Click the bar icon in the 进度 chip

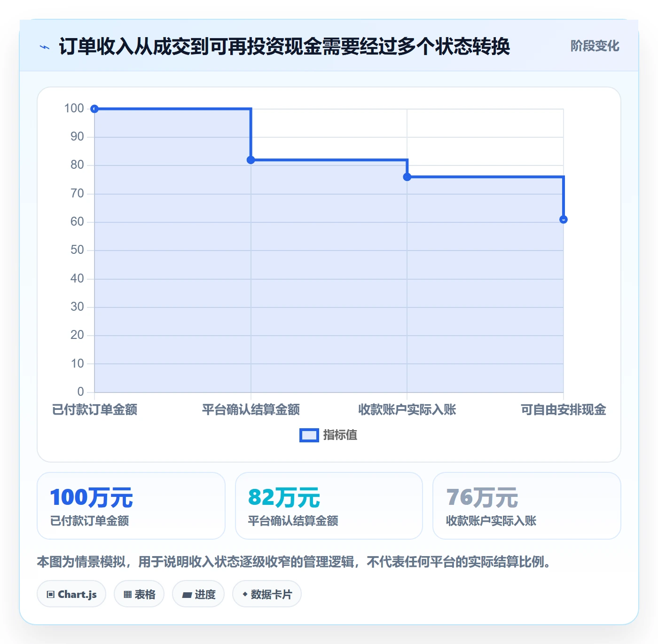pyautogui.click(x=187, y=595)
